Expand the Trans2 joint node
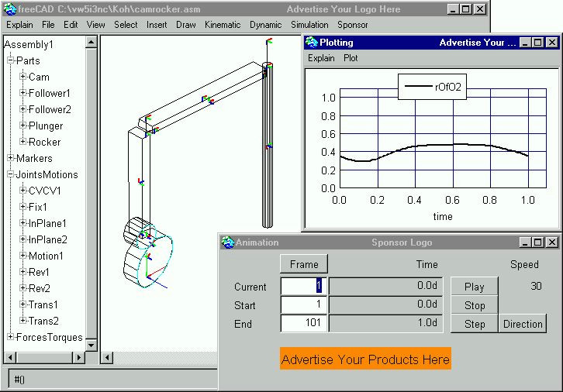Viewport: 563px width, 392px height. coord(22,320)
